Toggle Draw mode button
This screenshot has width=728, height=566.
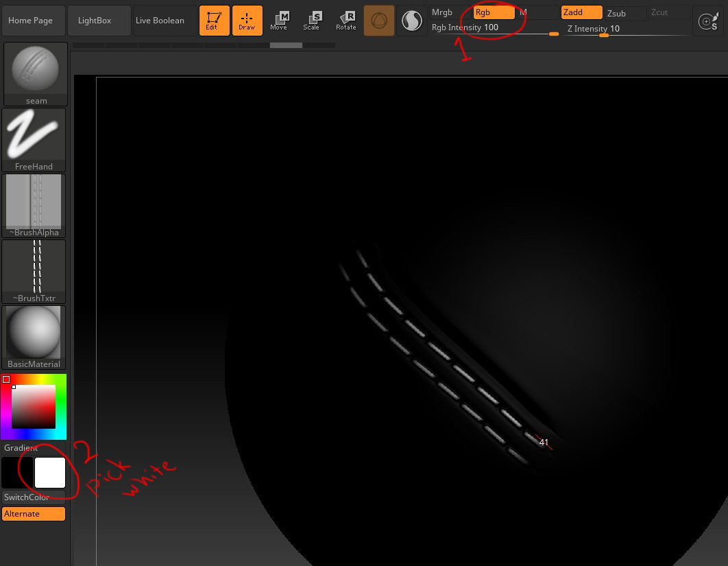click(x=247, y=21)
